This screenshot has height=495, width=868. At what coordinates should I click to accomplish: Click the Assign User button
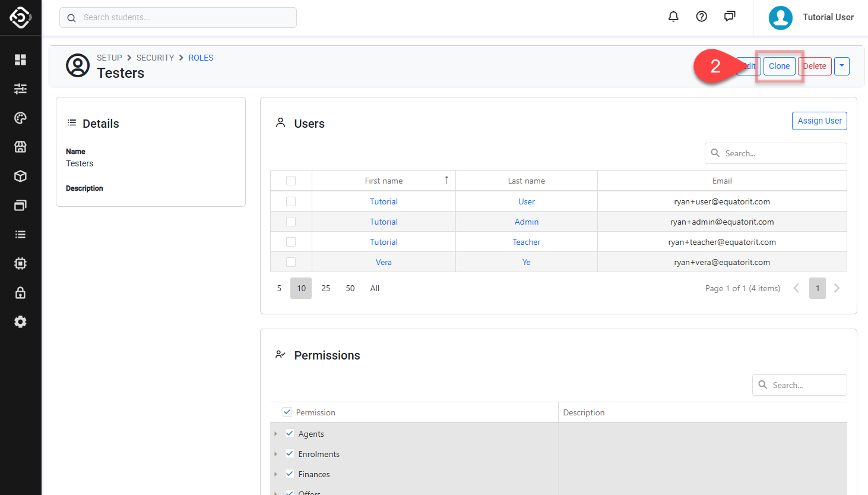click(x=819, y=121)
